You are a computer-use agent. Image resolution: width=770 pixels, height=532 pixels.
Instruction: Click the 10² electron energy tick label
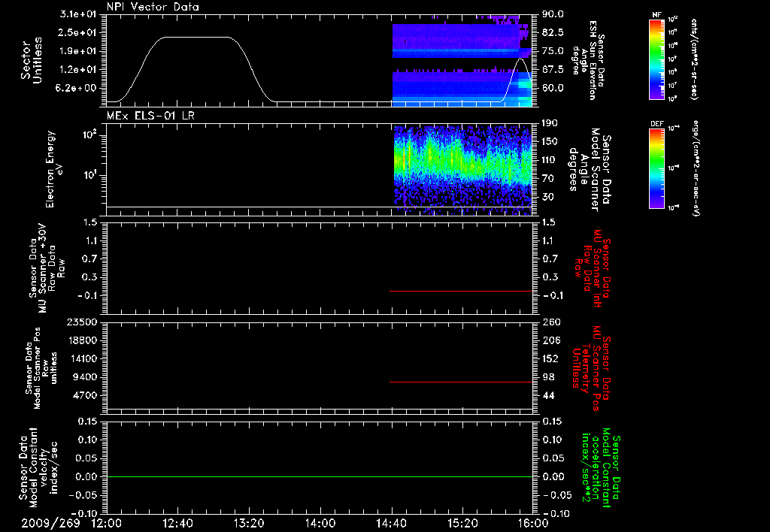(90, 134)
